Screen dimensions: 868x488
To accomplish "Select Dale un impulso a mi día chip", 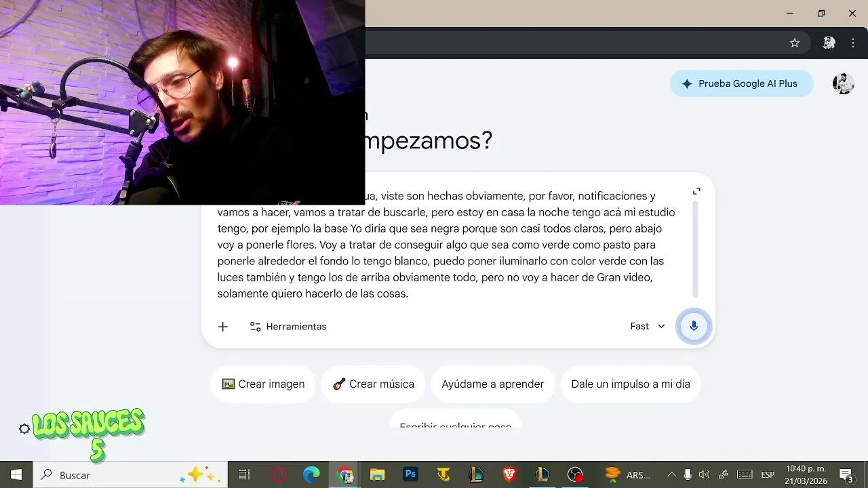I will 631,384.
